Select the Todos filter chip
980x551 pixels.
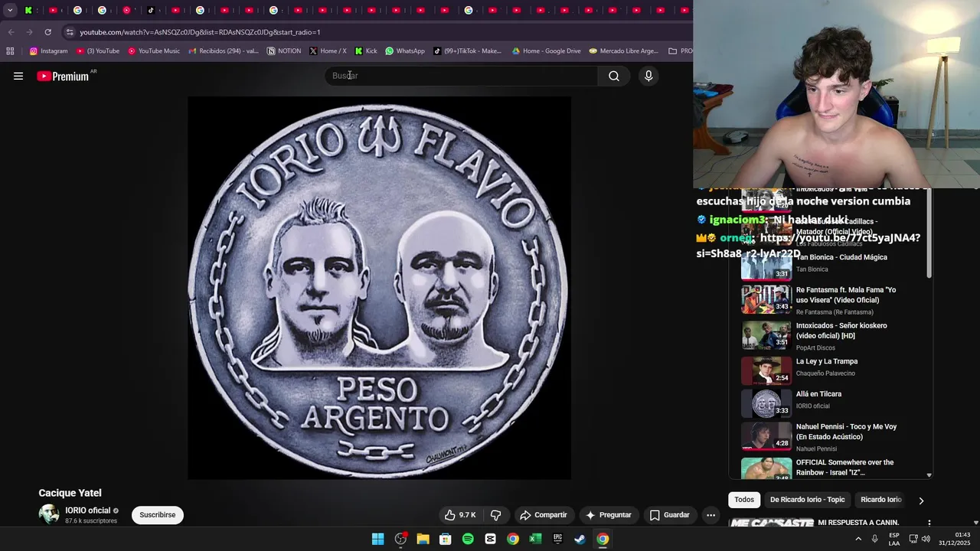point(744,500)
